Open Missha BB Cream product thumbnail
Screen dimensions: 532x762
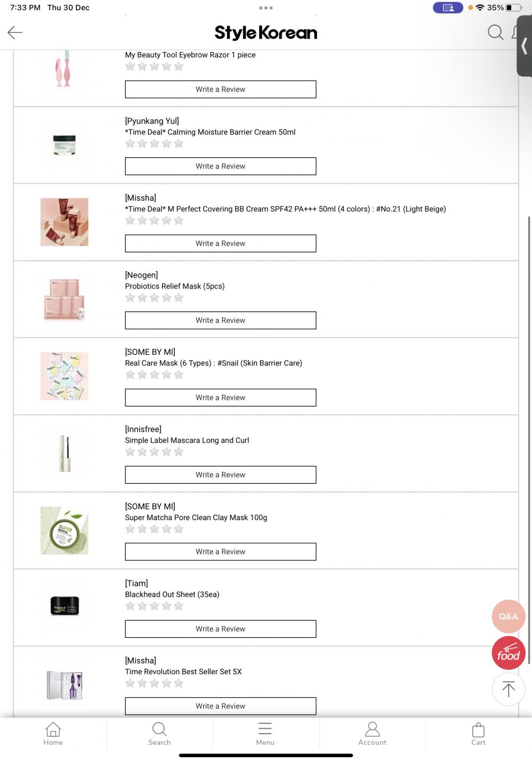click(x=64, y=222)
